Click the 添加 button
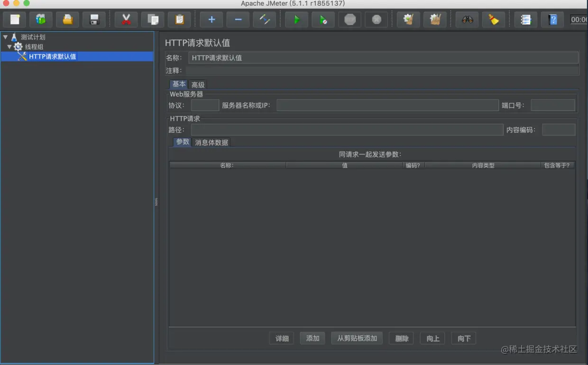This screenshot has width=588, height=365. [312, 338]
